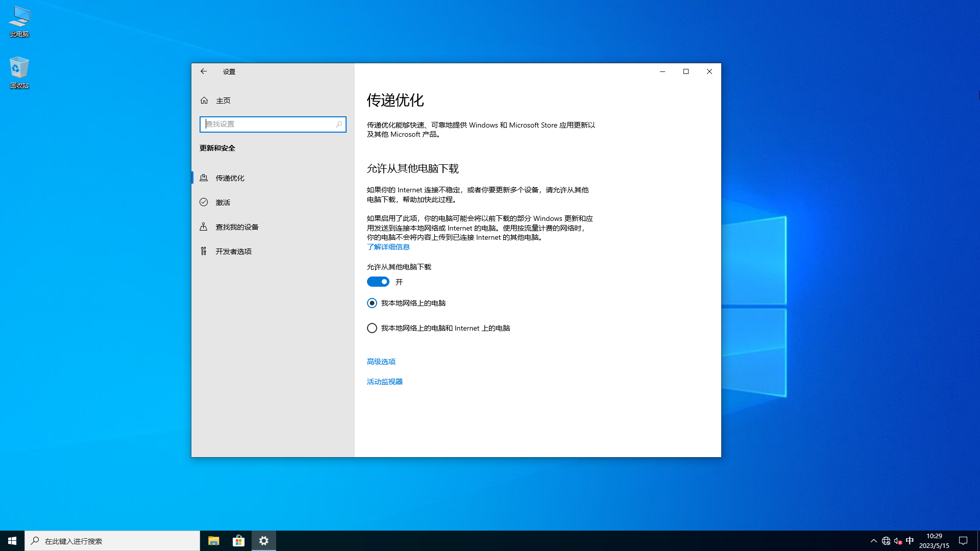The height and width of the screenshot is (551, 980).
Task: Open 开发者选项 settings
Action: pyautogui.click(x=233, y=251)
